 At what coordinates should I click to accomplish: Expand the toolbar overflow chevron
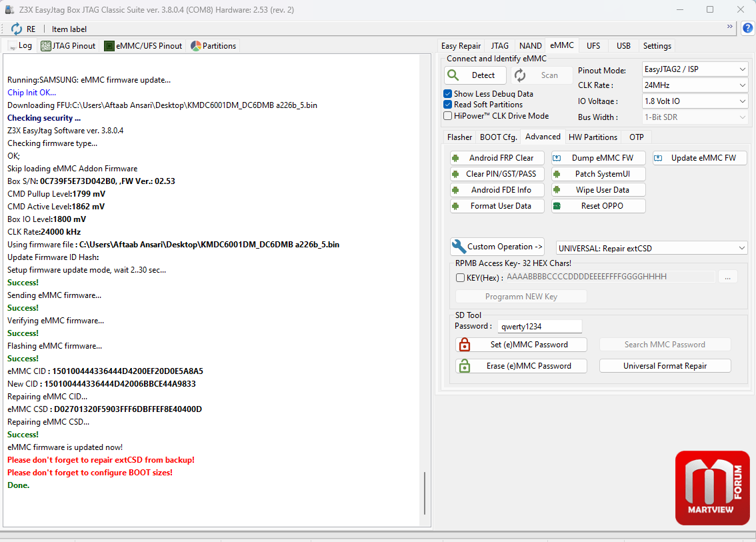[x=729, y=27]
